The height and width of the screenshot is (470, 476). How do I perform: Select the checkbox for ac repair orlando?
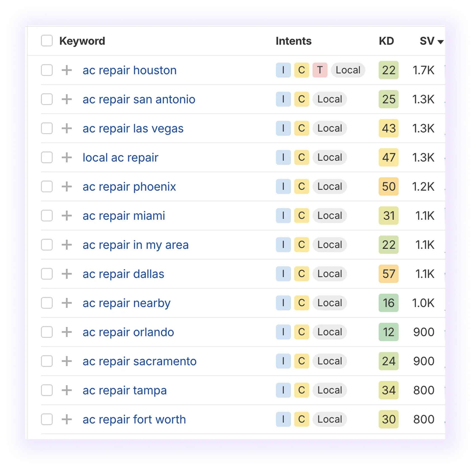click(46, 332)
